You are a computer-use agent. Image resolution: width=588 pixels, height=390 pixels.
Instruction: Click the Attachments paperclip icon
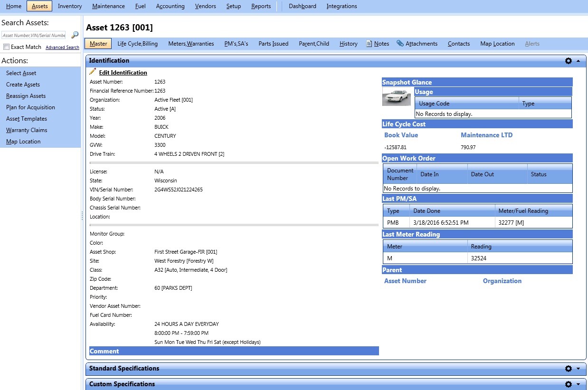[400, 43]
